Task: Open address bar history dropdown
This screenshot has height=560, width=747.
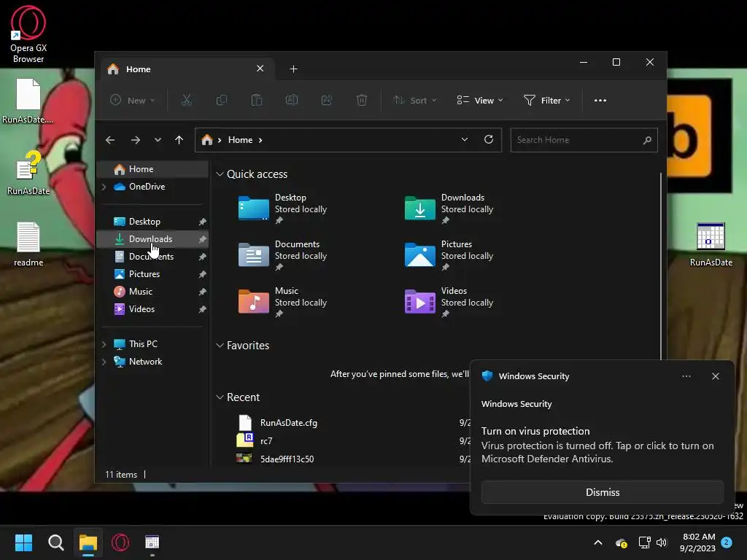Action: (x=465, y=139)
